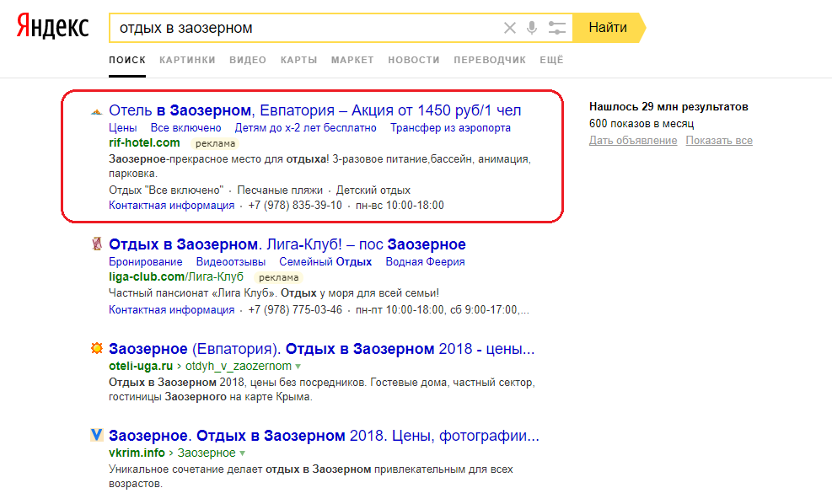Clear the search query with X icon

(x=510, y=28)
